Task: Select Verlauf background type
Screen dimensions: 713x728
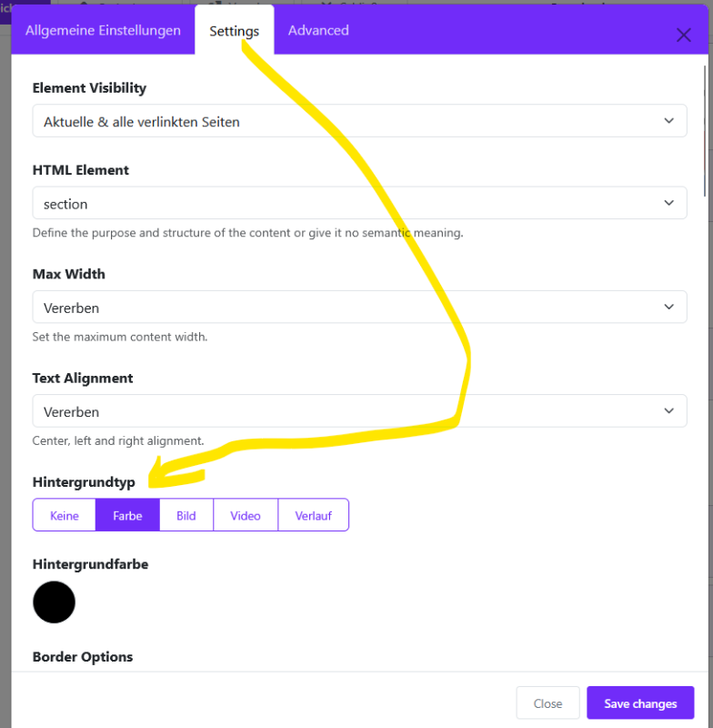Action: [313, 515]
